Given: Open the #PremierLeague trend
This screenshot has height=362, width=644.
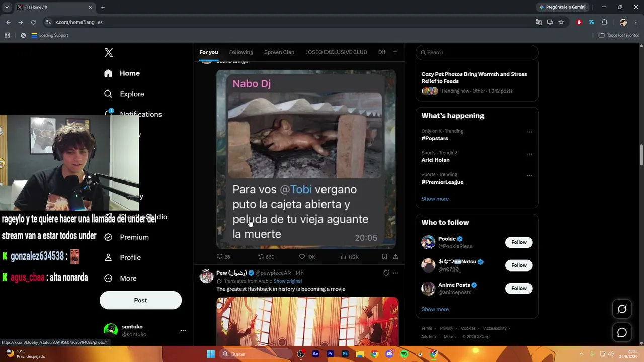Looking at the screenshot, I should coord(442,182).
